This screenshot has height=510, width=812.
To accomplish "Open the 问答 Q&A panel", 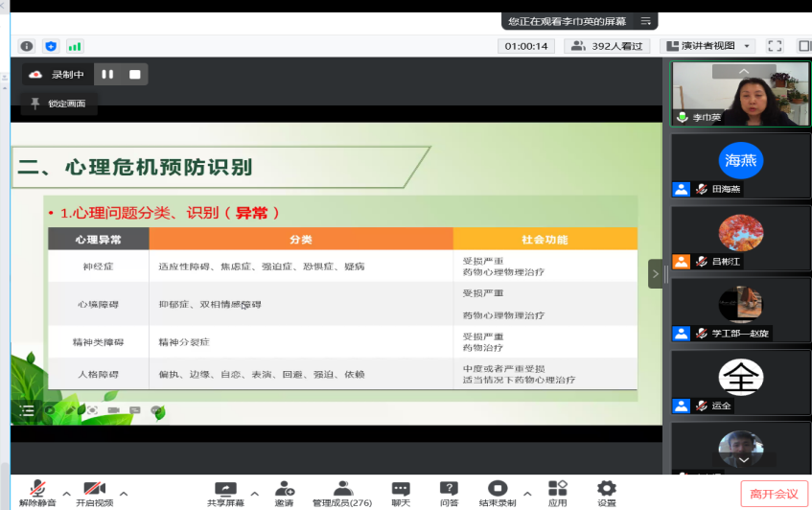I will coord(449,494).
